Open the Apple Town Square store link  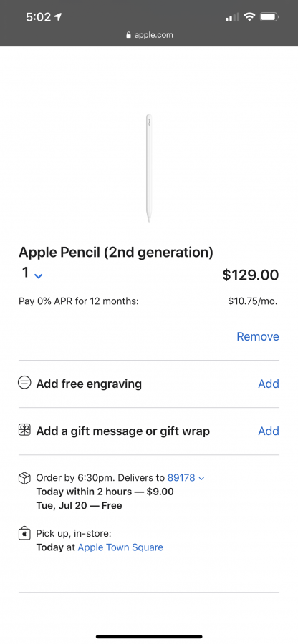click(x=120, y=547)
